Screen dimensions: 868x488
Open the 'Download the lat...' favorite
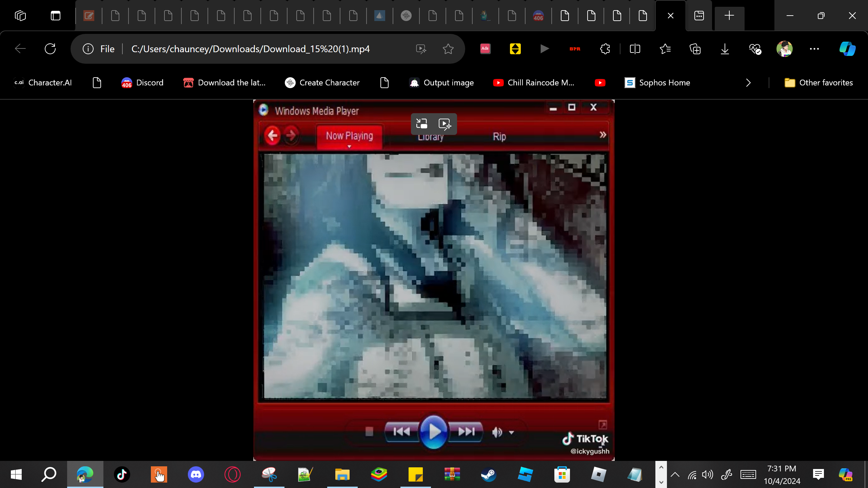click(224, 83)
